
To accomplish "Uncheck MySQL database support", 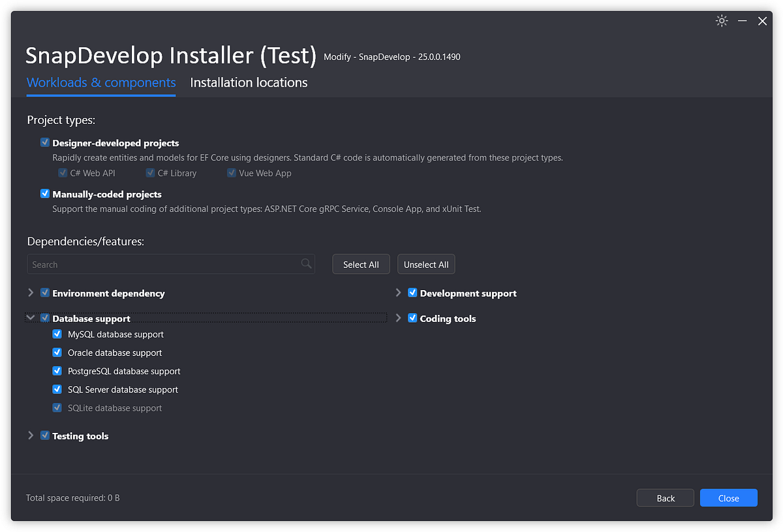I will tap(57, 334).
